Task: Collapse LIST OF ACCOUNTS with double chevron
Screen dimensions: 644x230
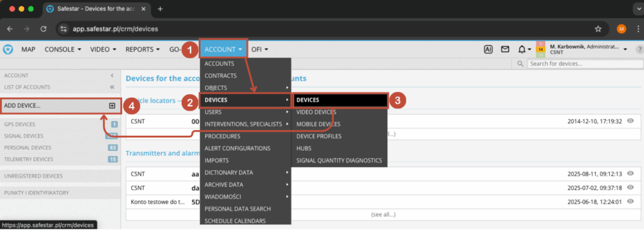Action: (x=112, y=87)
